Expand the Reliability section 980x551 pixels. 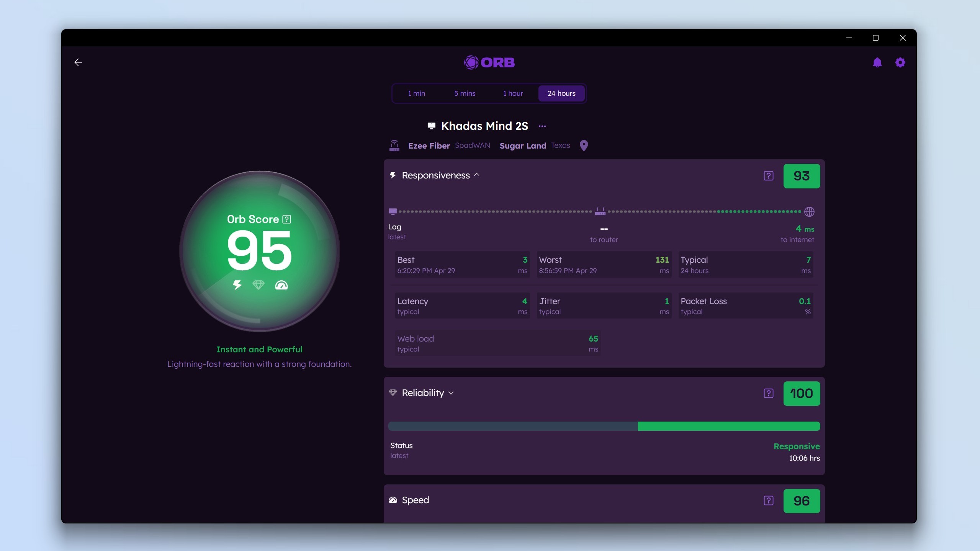(451, 393)
